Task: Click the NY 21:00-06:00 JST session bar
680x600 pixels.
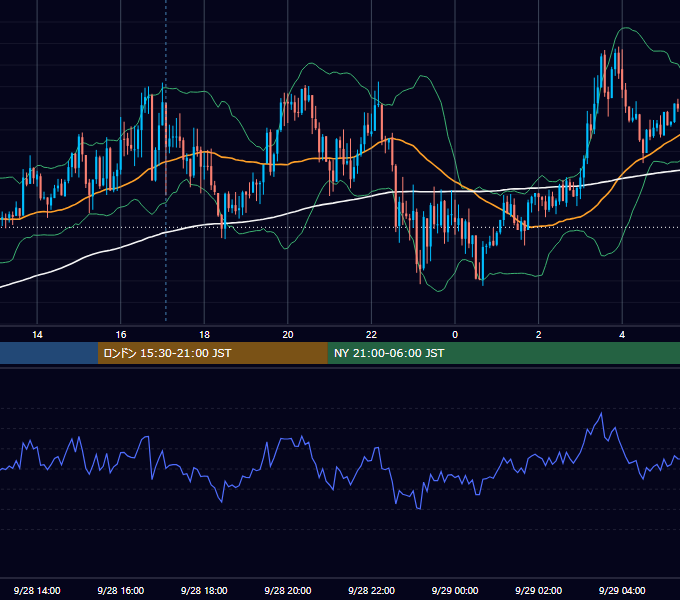Action: (503, 353)
